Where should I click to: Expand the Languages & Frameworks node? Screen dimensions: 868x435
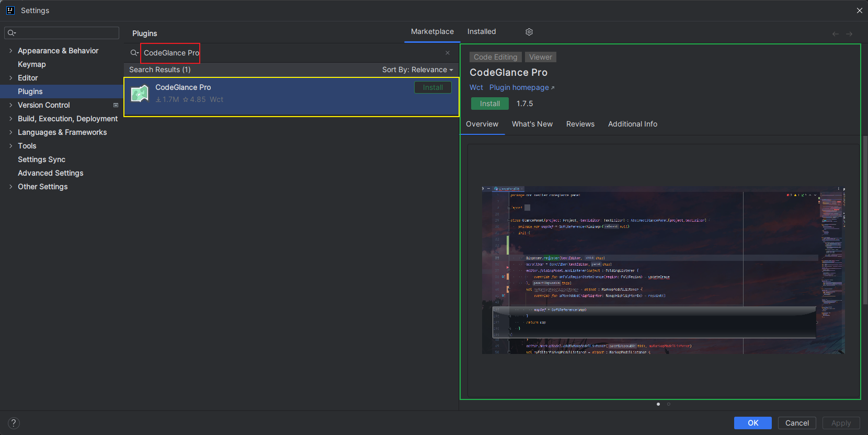10,132
